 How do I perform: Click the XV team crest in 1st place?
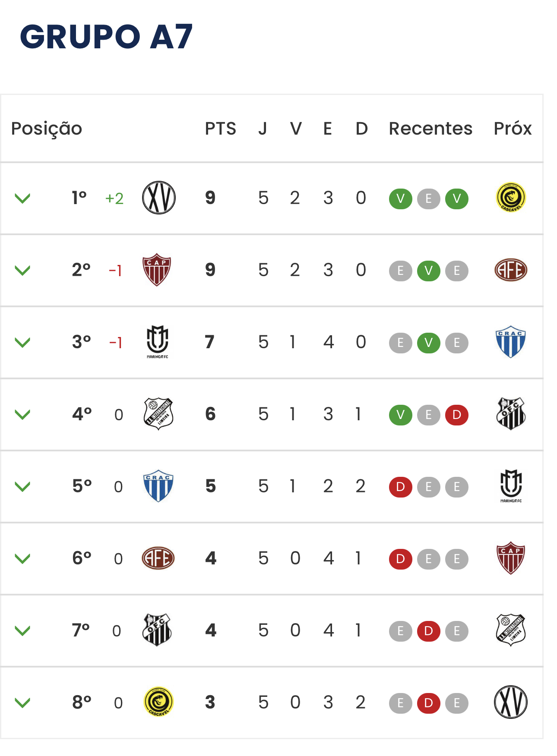[159, 198]
